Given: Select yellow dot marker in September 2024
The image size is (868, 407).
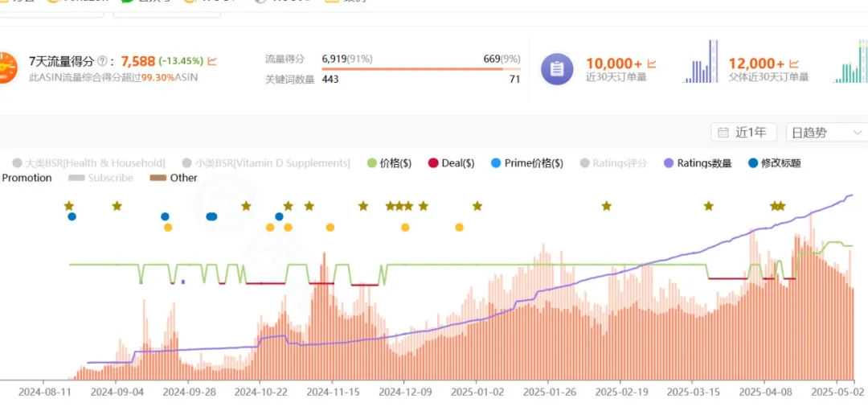Looking at the screenshot, I should point(168,227).
